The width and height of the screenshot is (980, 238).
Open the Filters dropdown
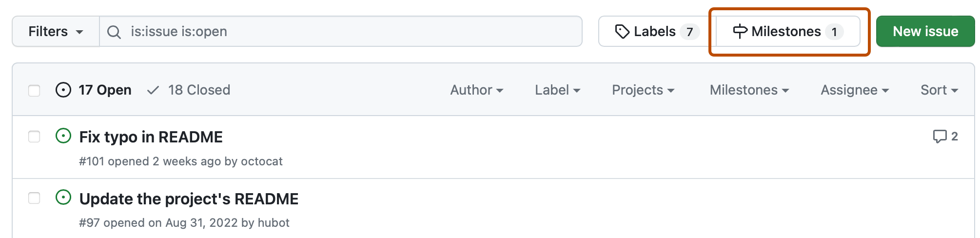click(56, 32)
